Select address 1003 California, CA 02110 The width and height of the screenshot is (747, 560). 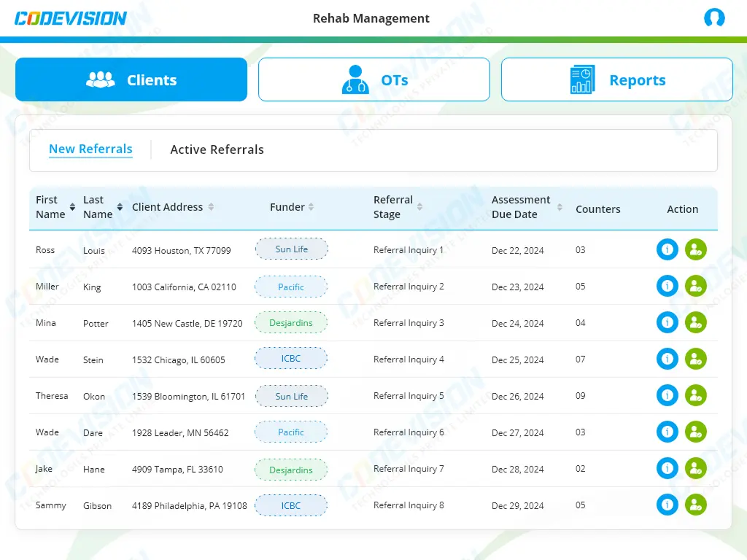pyautogui.click(x=184, y=287)
